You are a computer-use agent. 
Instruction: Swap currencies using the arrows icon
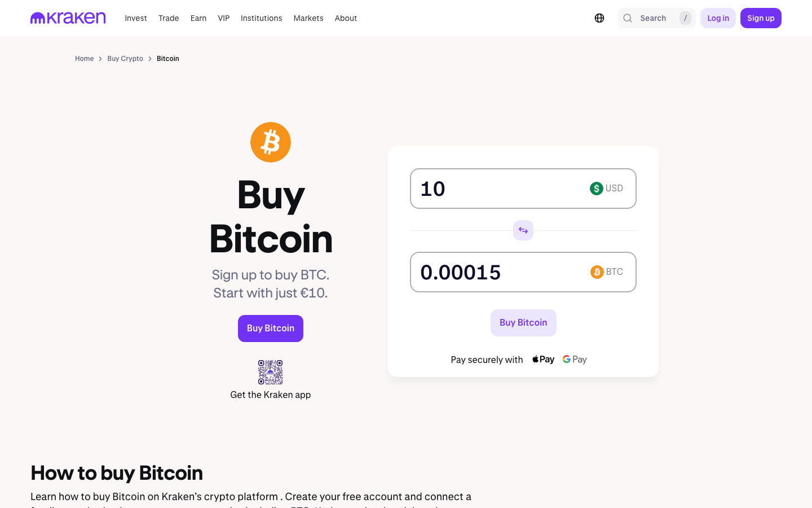(523, 230)
